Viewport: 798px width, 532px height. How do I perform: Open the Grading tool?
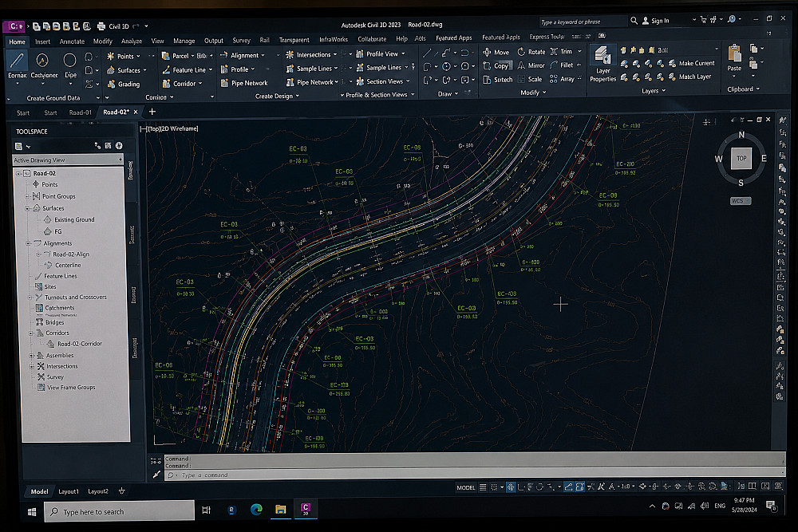123,84
